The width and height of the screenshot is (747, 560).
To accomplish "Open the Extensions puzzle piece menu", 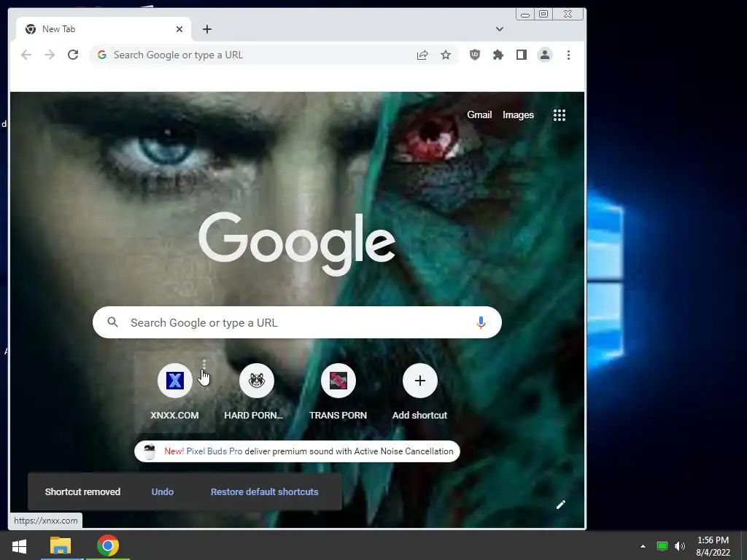I will tap(498, 55).
